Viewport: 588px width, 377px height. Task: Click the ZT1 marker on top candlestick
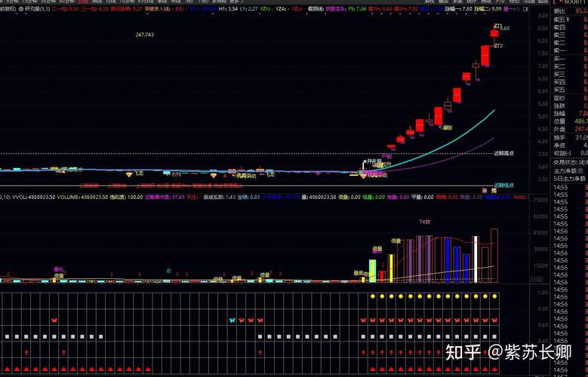click(497, 26)
